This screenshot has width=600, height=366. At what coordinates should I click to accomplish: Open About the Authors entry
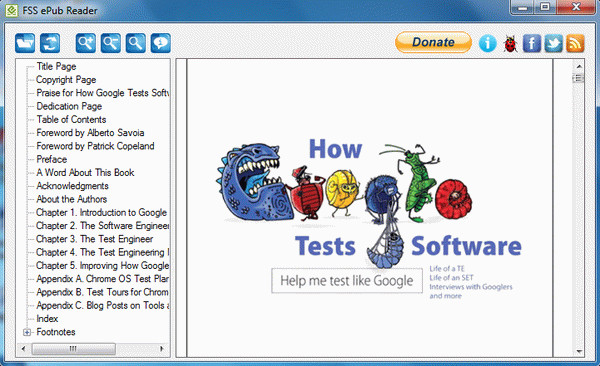(72, 199)
